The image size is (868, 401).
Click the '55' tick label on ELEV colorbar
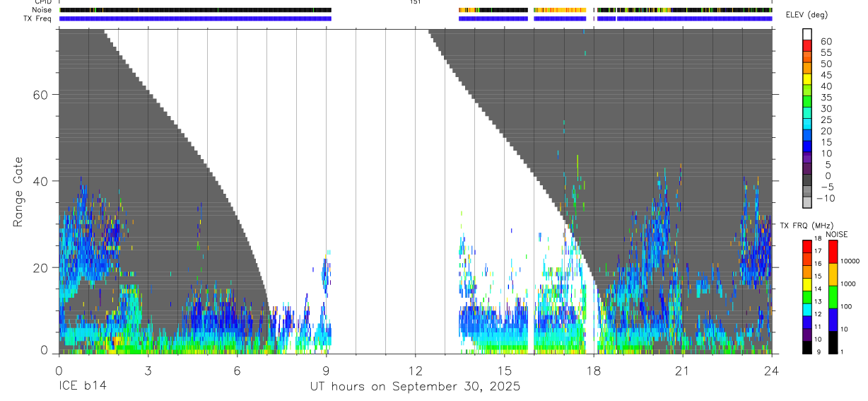[825, 53]
